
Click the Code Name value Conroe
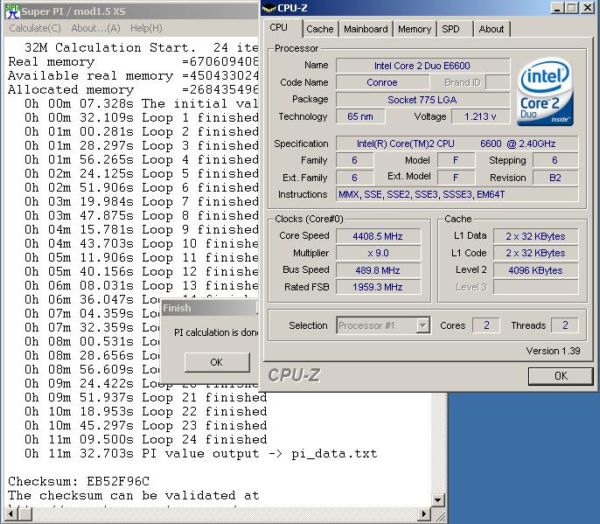coord(382,82)
